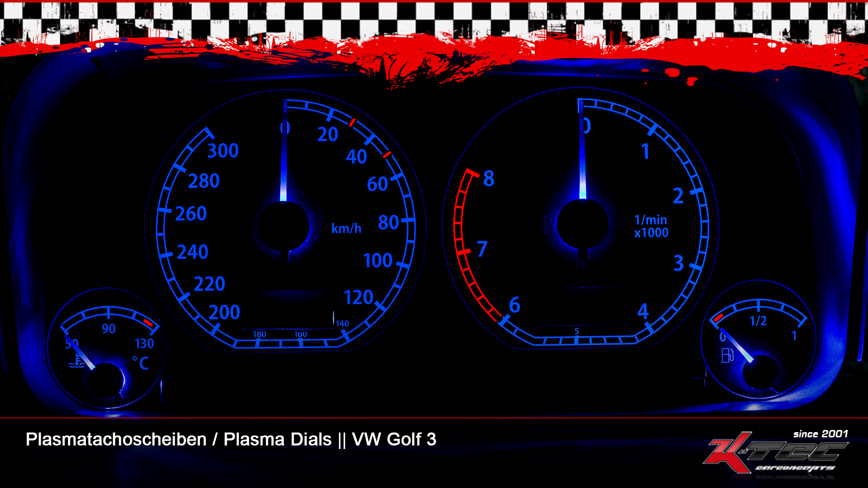
Task: Click the fuel pump icon on fuel gauge
Action: [727, 355]
